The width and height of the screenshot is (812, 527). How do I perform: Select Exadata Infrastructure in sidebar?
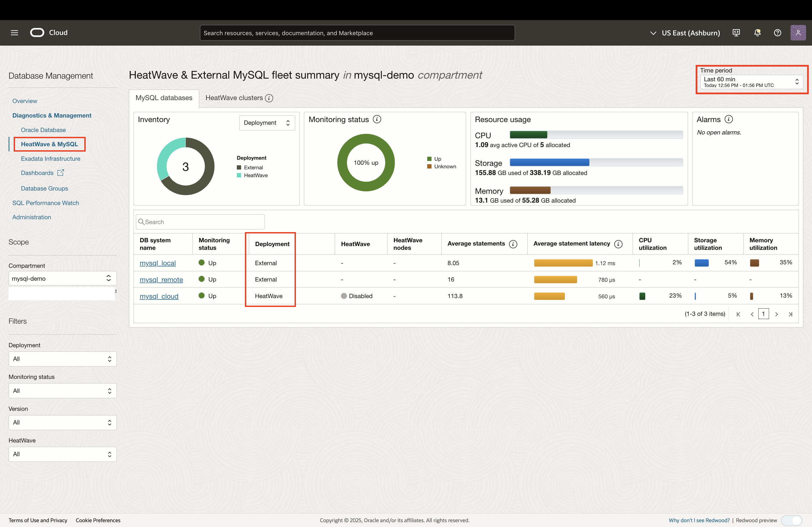click(50, 159)
